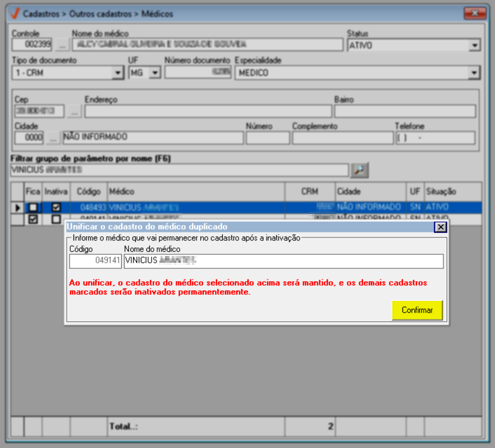Click the Endereço input field

(x=208, y=112)
